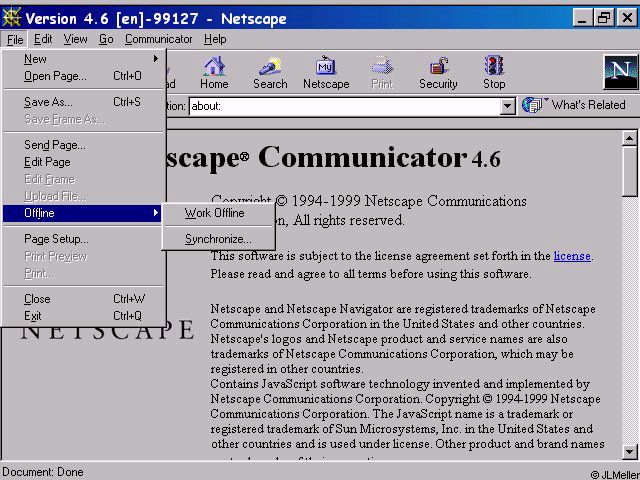Screen dimensions: 640x480
Task: Click the Communicator 4.6 heading text
Action: (x=380, y=158)
